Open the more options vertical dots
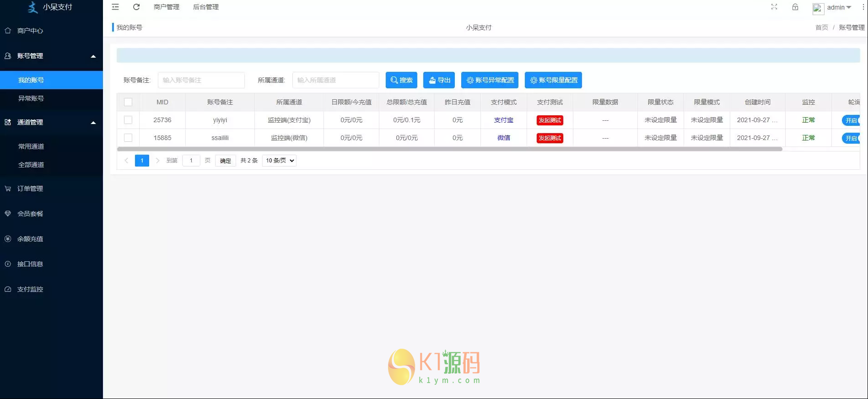Viewport: 868px width, 399px height. [x=863, y=7]
